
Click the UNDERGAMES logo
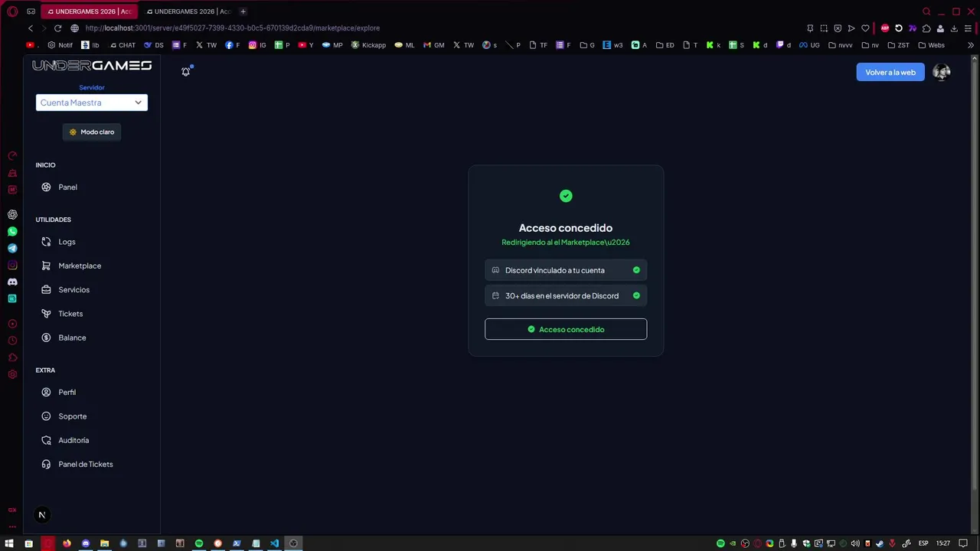coord(92,66)
